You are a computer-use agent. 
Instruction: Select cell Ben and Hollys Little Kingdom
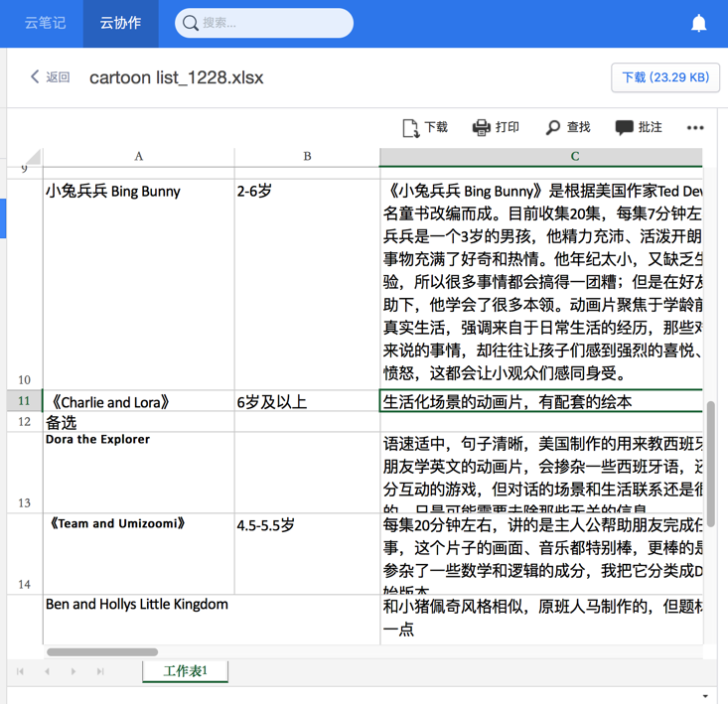212,620
